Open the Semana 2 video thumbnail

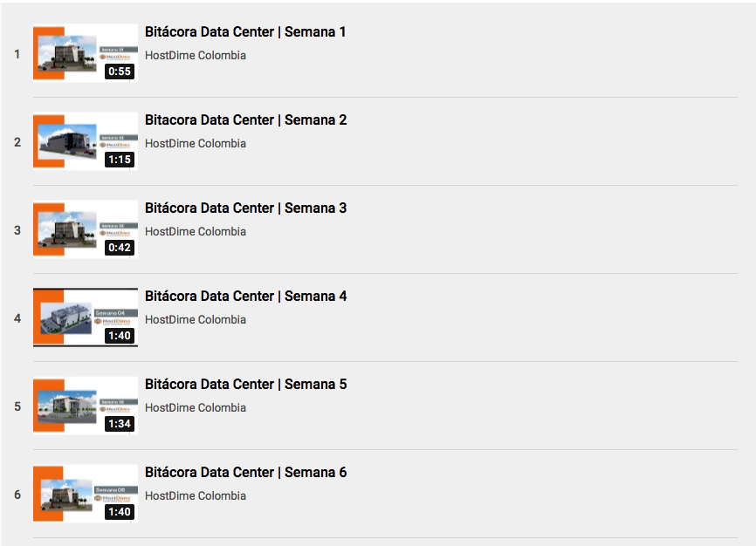click(x=86, y=141)
